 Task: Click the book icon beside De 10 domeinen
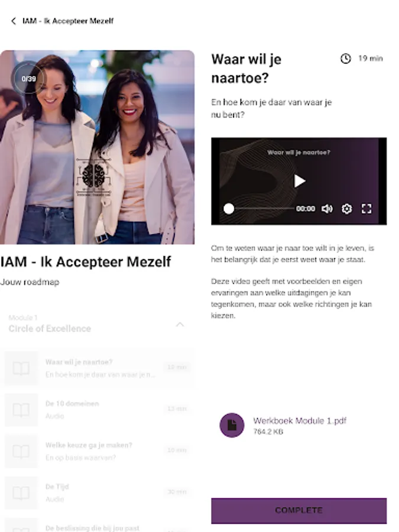click(x=21, y=410)
